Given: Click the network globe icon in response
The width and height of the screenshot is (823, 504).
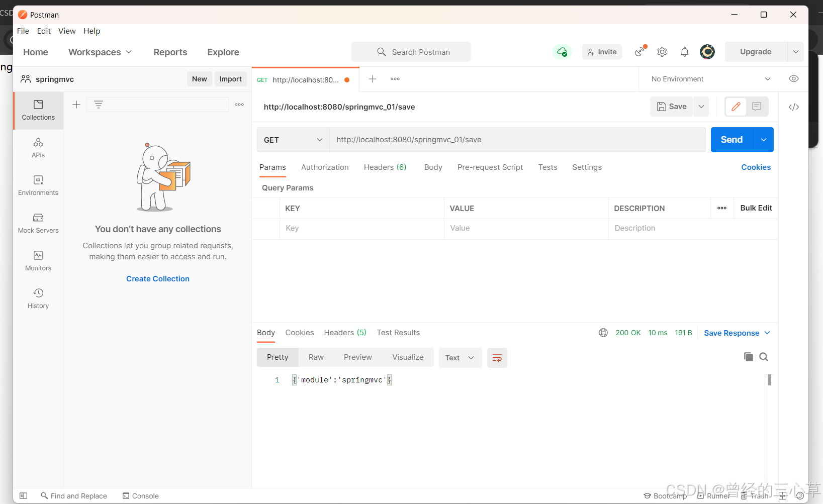Looking at the screenshot, I should pyautogui.click(x=603, y=333).
